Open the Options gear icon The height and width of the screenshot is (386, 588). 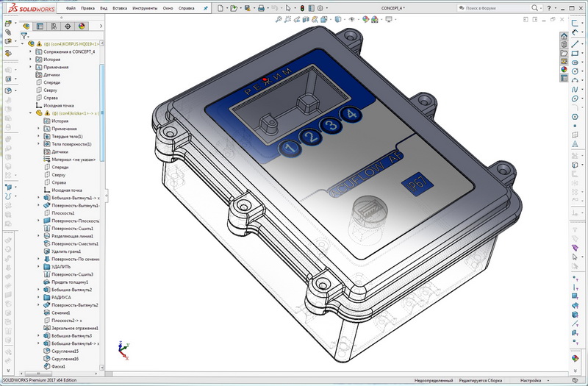tap(320, 8)
